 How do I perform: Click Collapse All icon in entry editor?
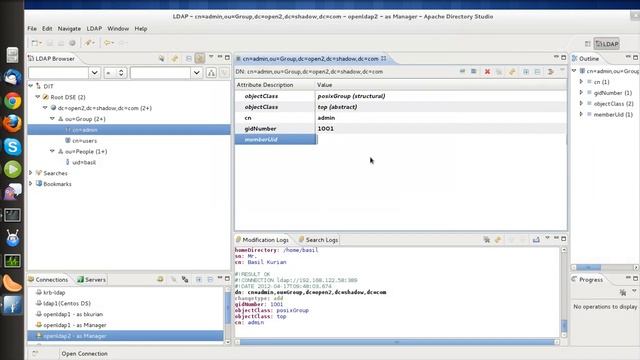[537, 72]
